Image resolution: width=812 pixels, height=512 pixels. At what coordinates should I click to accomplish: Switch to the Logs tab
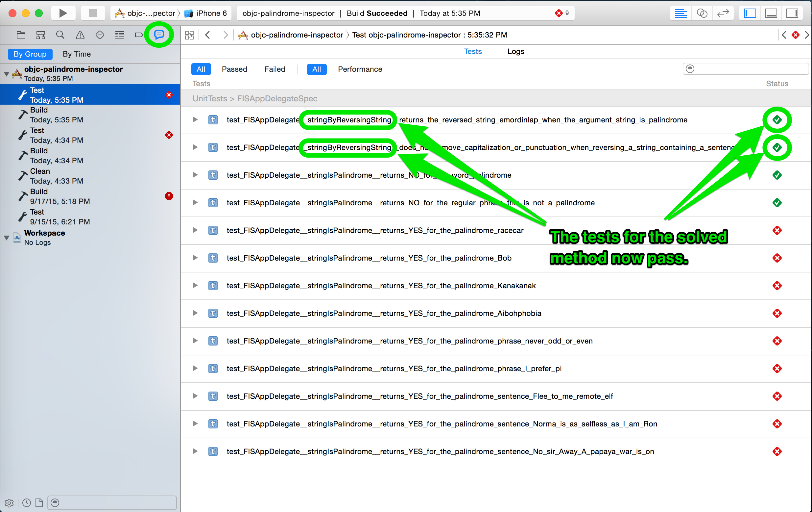point(515,51)
